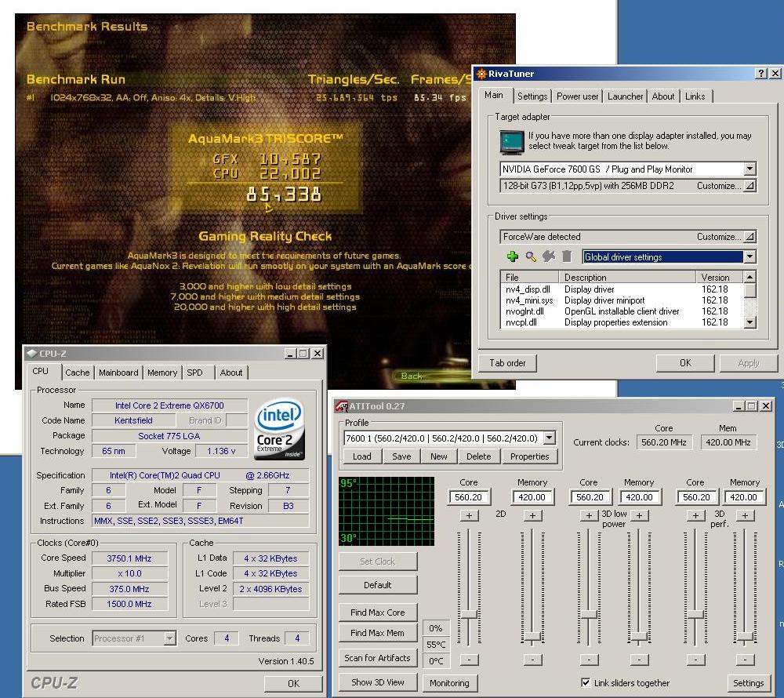Switch to RivaTuner Settings tab
This screenshot has height=698, width=784.
(x=532, y=96)
